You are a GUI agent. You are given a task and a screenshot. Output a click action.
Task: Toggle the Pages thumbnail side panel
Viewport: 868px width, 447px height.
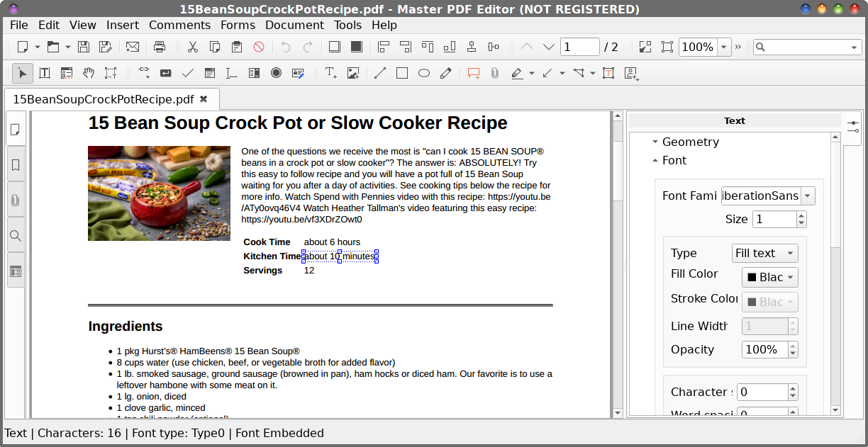point(15,129)
